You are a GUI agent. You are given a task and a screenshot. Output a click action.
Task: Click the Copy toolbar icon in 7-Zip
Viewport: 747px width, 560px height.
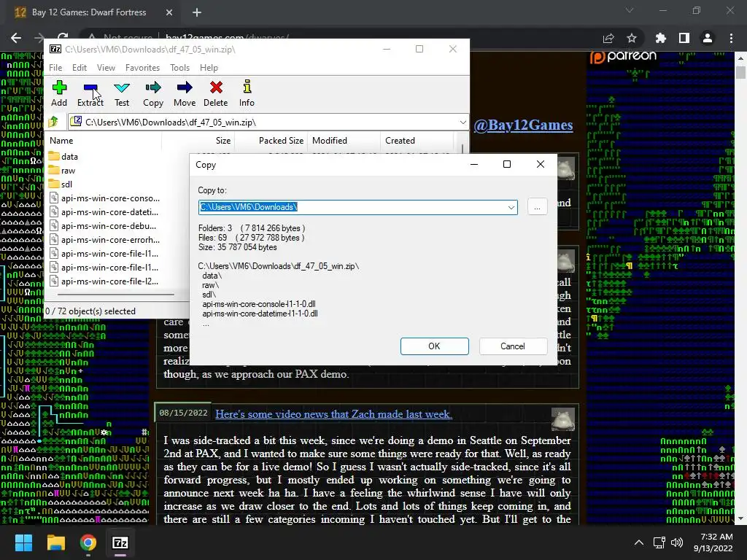pos(153,93)
